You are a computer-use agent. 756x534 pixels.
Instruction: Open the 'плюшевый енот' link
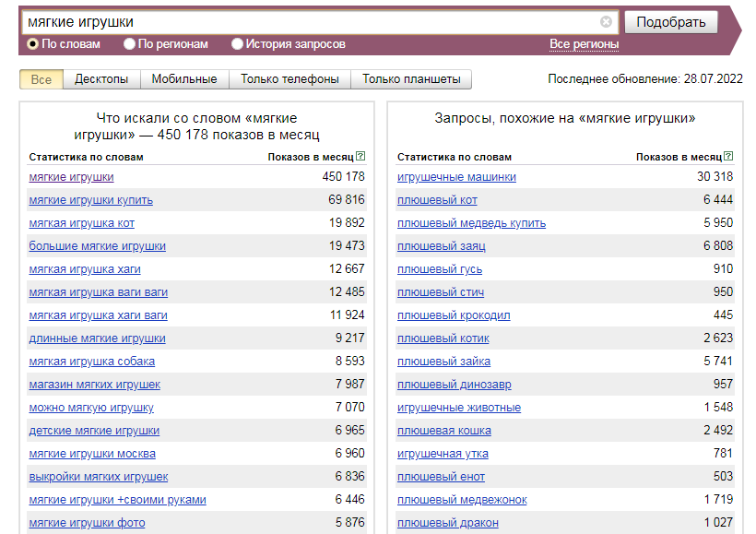pyautogui.click(x=442, y=477)
